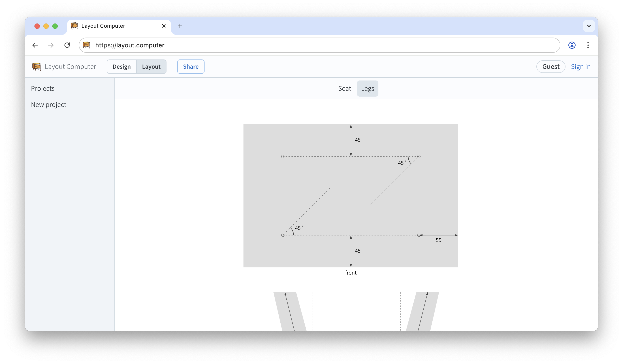Open the browser profile account icon
The height and width of the screenshot is (364, 623).
(572, 45)
